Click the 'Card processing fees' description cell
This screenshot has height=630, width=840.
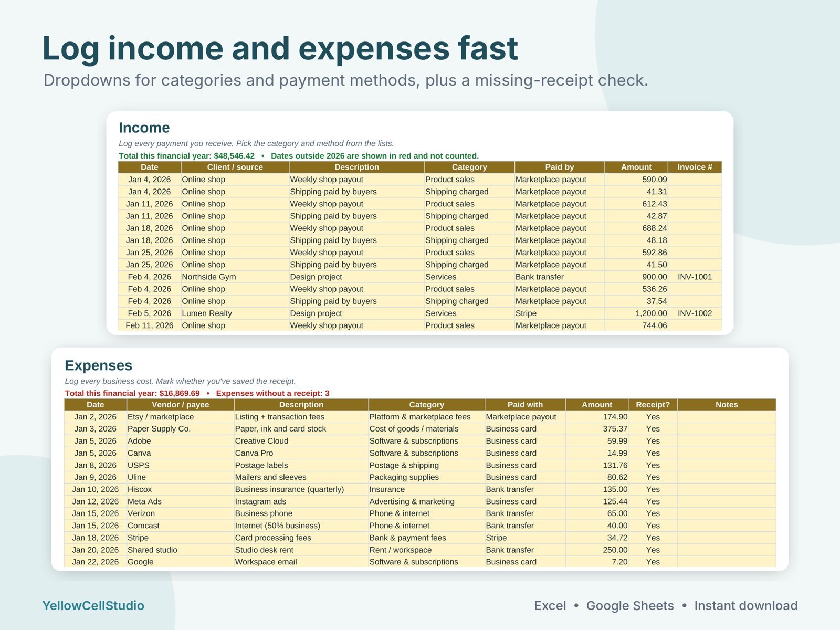(301, 538)
